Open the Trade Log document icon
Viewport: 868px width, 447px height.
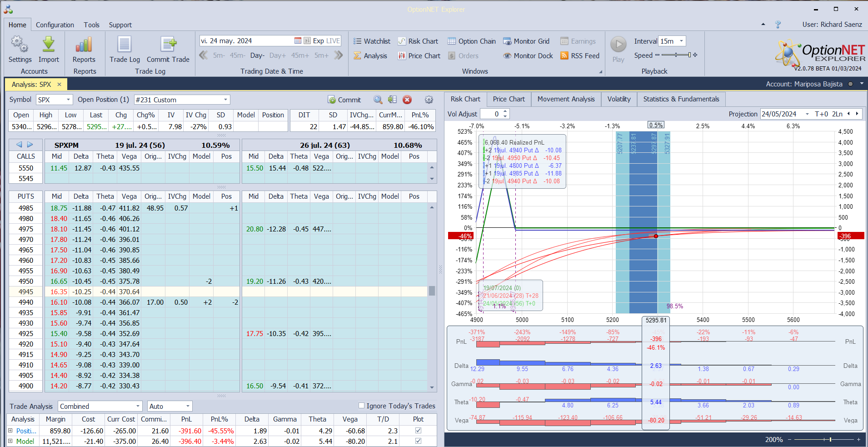tap(125, 45)
